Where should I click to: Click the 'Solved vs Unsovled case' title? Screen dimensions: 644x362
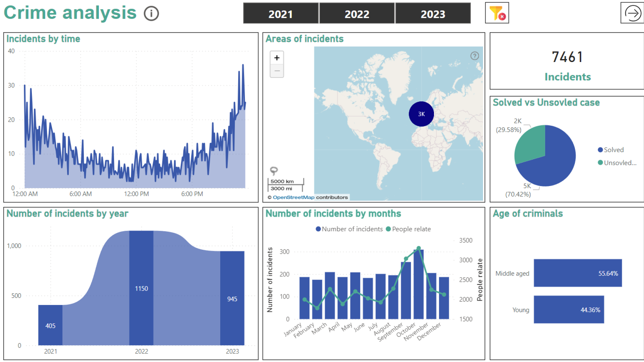point(546,103)
